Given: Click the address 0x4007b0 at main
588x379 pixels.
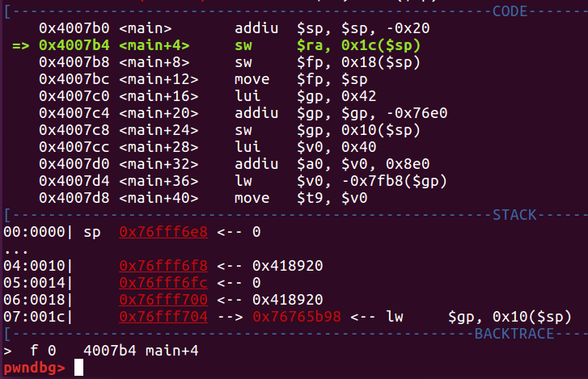Looking at the screenshot, I should 74,28.
